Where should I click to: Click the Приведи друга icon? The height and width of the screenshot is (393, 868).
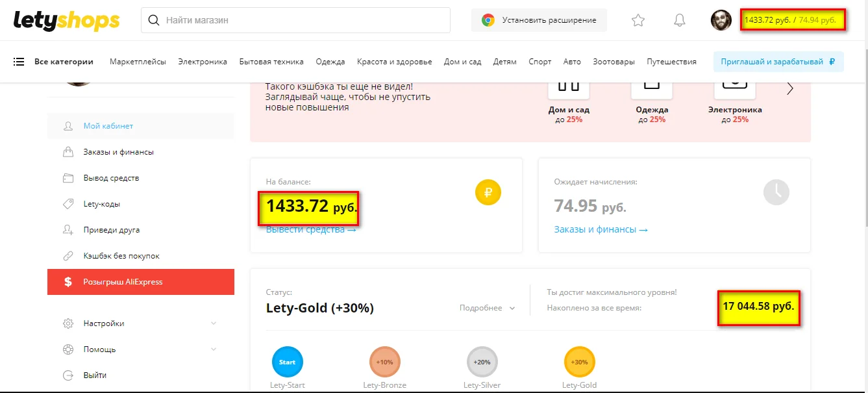pyautogui.click(x=68, y=230)
